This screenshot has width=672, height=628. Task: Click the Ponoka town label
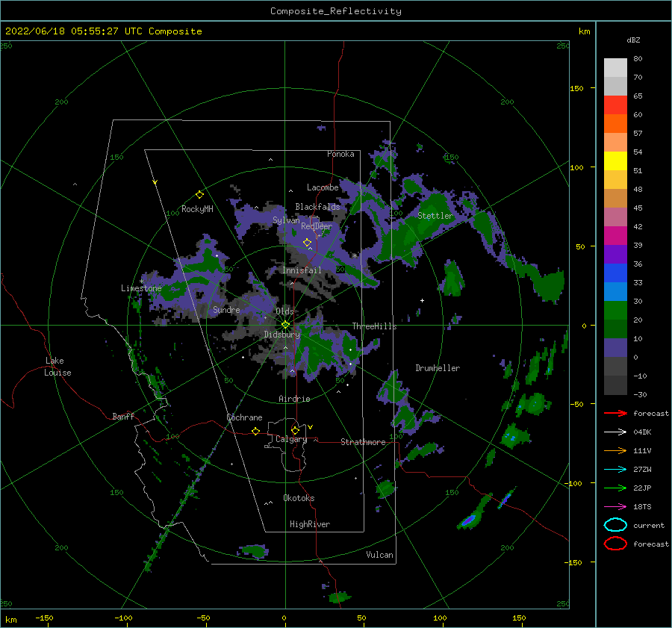pos(340,154)
